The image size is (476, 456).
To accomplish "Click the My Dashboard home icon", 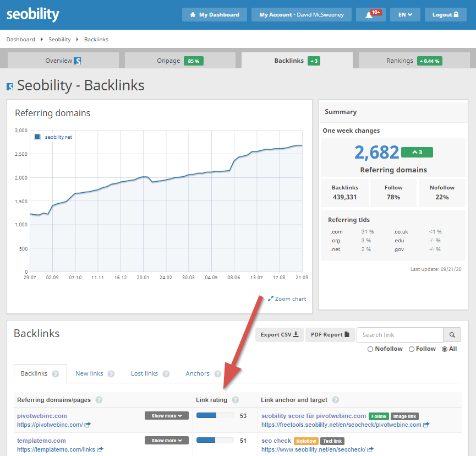I will point(192,14).
